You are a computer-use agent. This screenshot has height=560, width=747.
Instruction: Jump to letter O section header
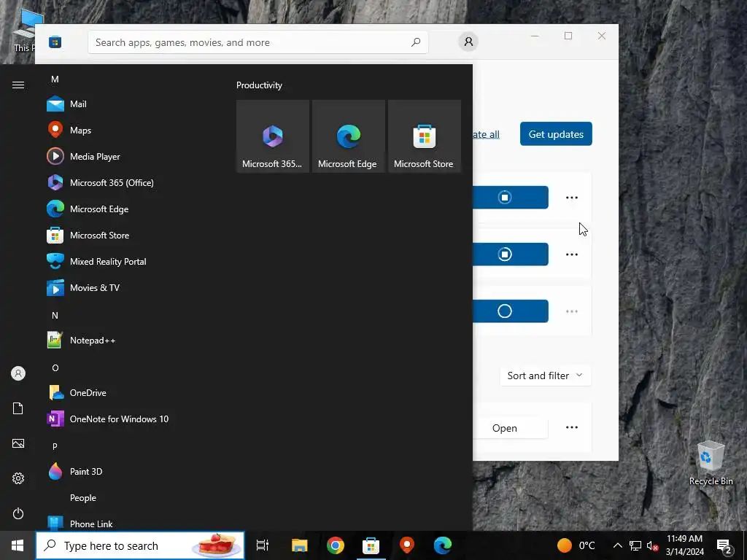(55, 367)
